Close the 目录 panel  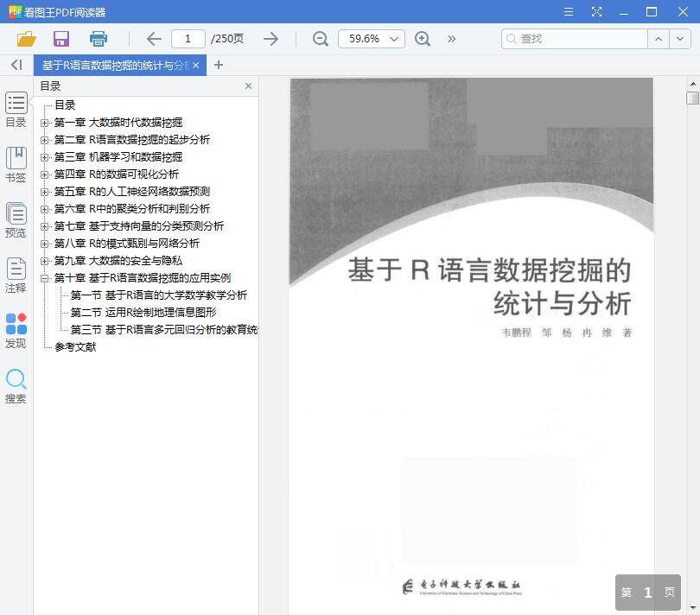coord(248,86)
